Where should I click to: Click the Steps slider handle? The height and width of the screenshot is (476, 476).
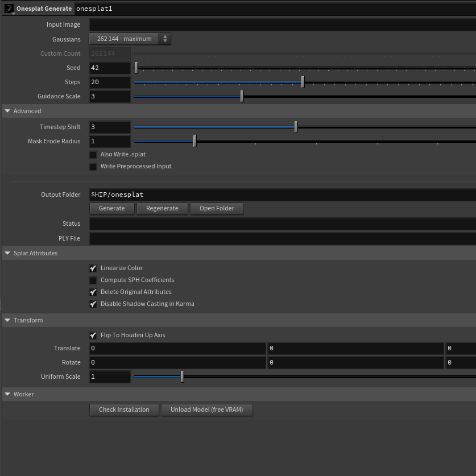tap(303, 82)
